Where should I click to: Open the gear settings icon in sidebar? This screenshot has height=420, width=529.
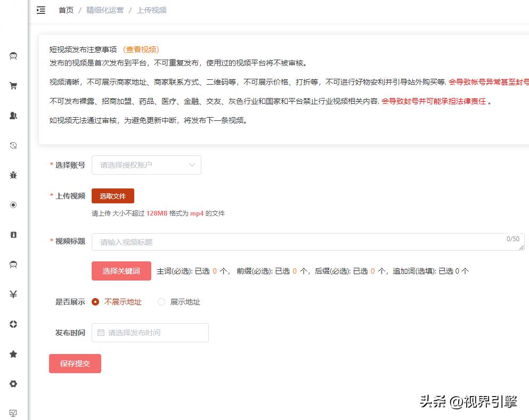coord(13,383)
